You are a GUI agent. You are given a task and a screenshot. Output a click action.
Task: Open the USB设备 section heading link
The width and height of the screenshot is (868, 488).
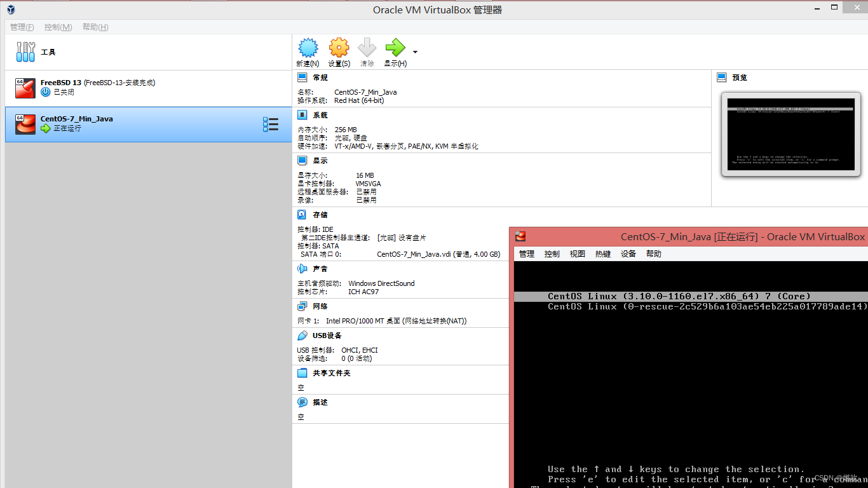[327, 335]
